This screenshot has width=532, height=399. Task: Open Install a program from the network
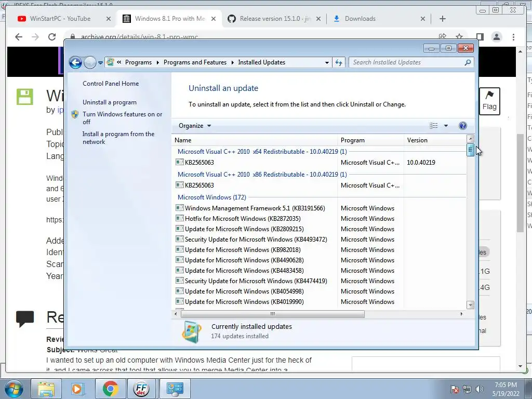118,138
